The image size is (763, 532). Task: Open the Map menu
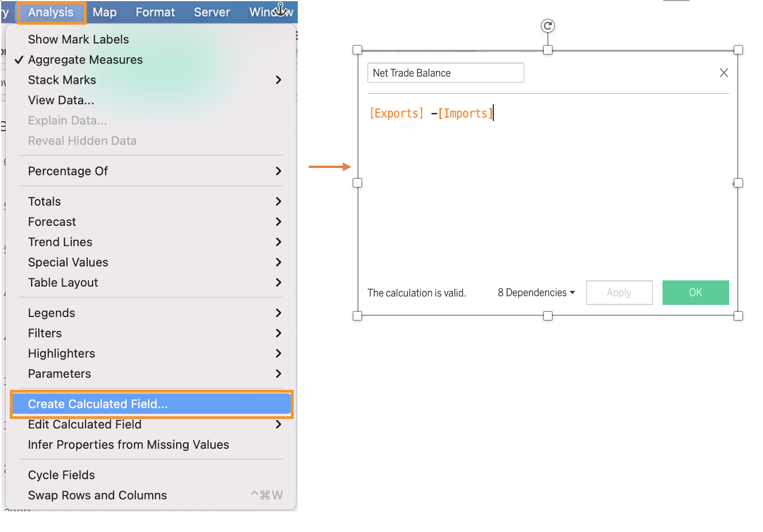104,12
